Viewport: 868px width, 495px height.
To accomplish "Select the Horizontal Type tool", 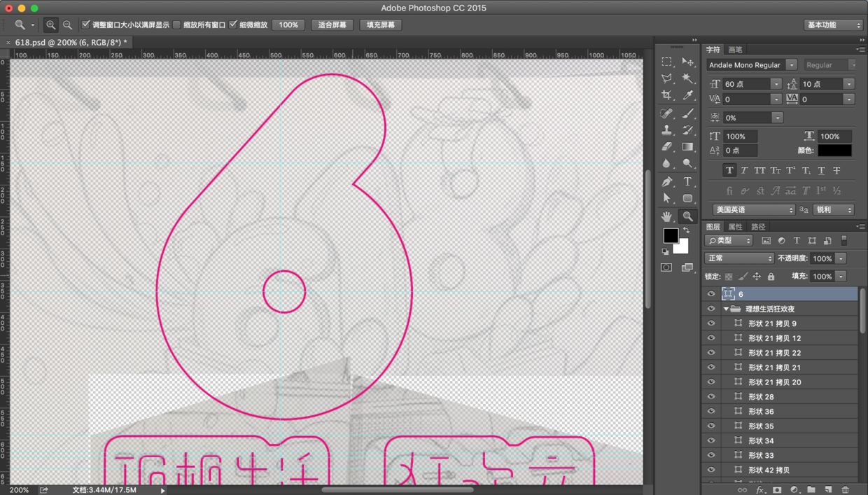I will (687, 182).
